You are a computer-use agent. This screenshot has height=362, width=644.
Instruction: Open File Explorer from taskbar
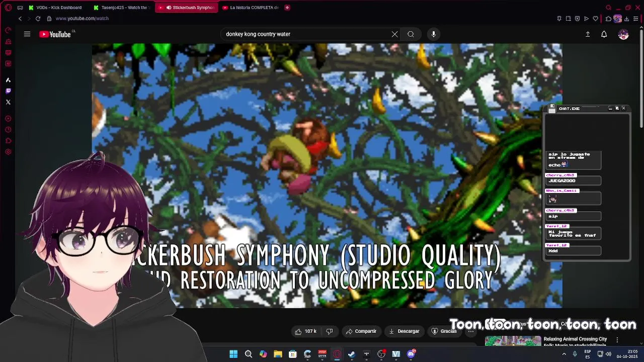tap(278, 354)
